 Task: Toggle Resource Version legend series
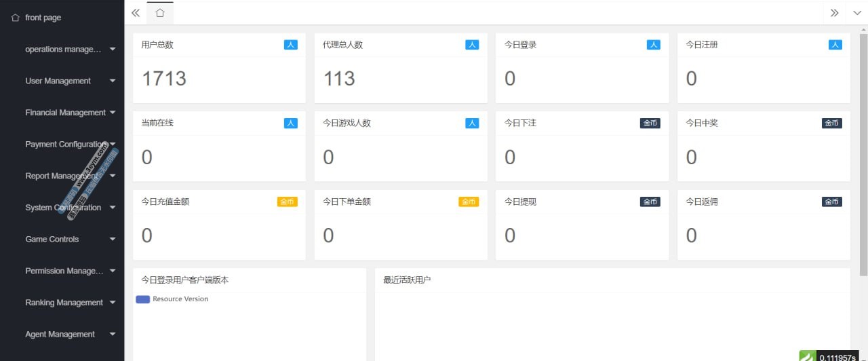pyautogui.click(x=180, y=299)
